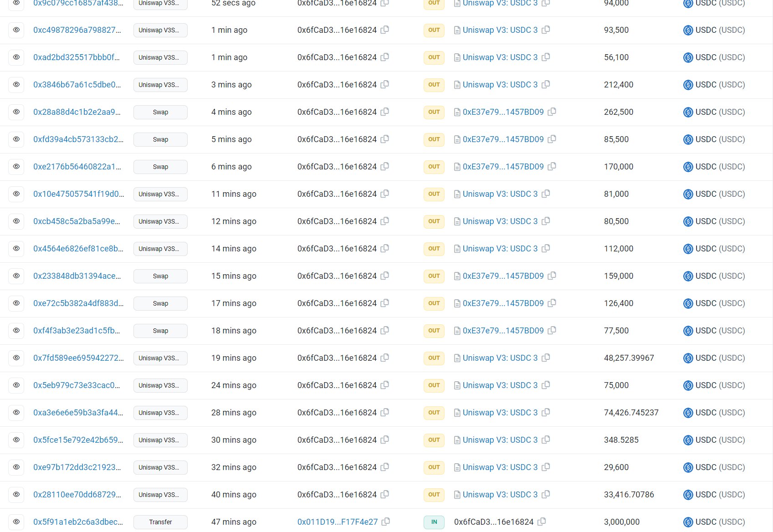This screenshot has width=773, height=532.
Task: Copy sender address in the 81,000 row
Action: 385,194
